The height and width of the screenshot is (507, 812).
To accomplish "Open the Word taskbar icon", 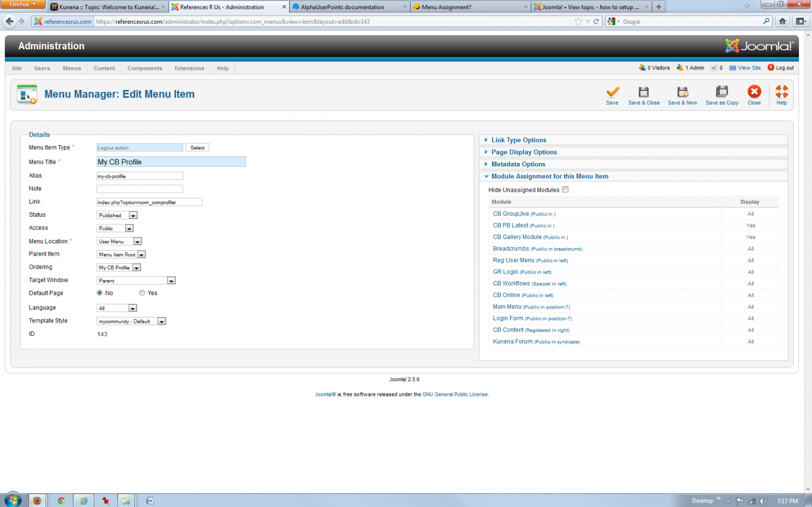I will coord(150,500).
